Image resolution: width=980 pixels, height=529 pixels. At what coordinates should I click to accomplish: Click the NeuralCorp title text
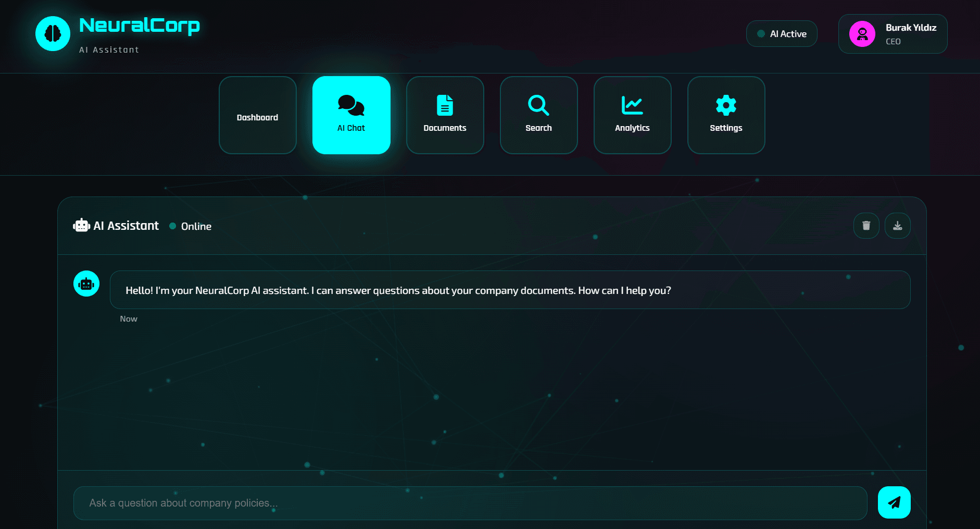(139, 25)
